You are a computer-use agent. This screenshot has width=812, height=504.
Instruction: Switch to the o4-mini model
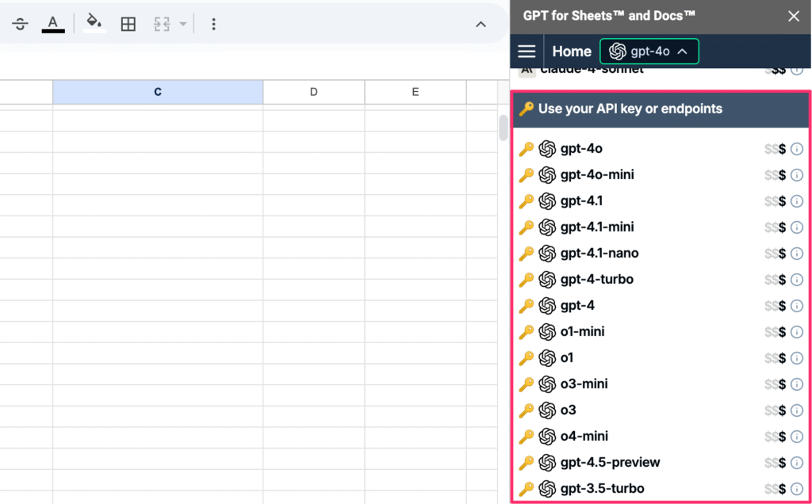pos(661,436)
